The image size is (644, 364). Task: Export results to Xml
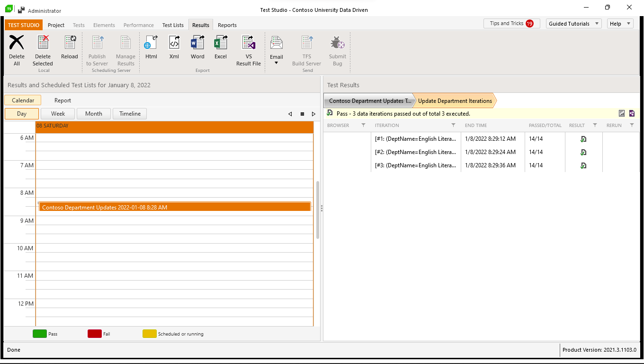tap(174, 42)
